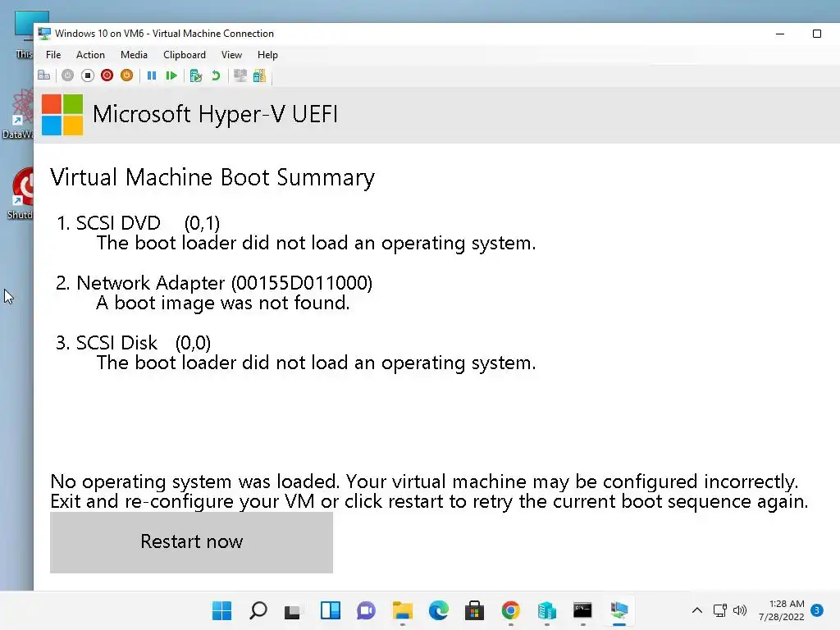The width and height of the screenshot is (840, 630).
Task: Click the red Shut Down toolbar icon
Action: pos(107,75)
